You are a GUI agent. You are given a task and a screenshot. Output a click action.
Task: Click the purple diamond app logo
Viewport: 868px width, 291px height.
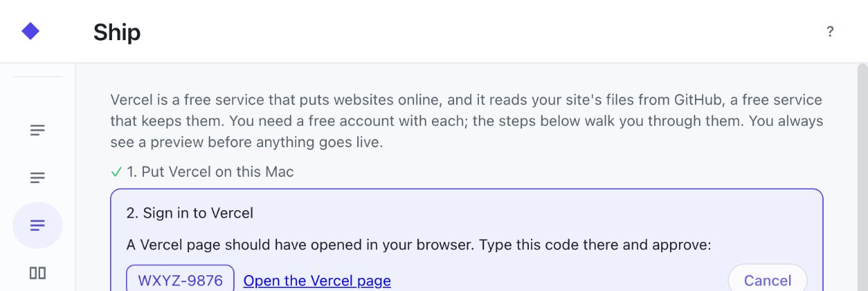(30, 31)
